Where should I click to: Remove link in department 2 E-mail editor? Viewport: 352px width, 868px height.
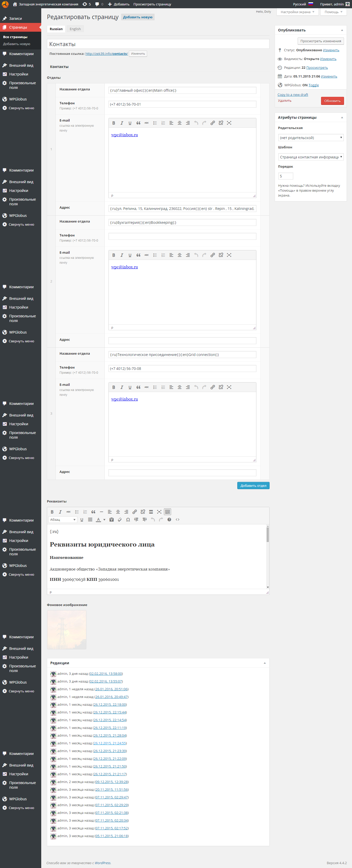coord(221,255)
